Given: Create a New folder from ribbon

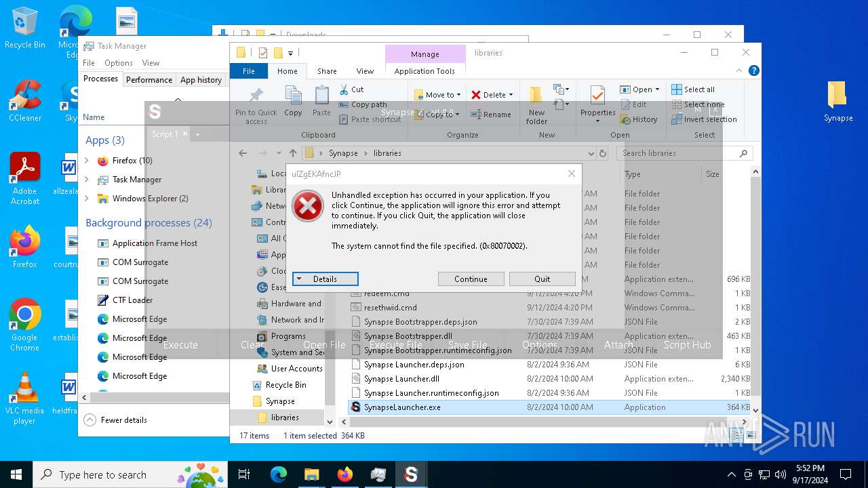Looking at the screenshot, I should pyautogui.click(x=536, y=105).
